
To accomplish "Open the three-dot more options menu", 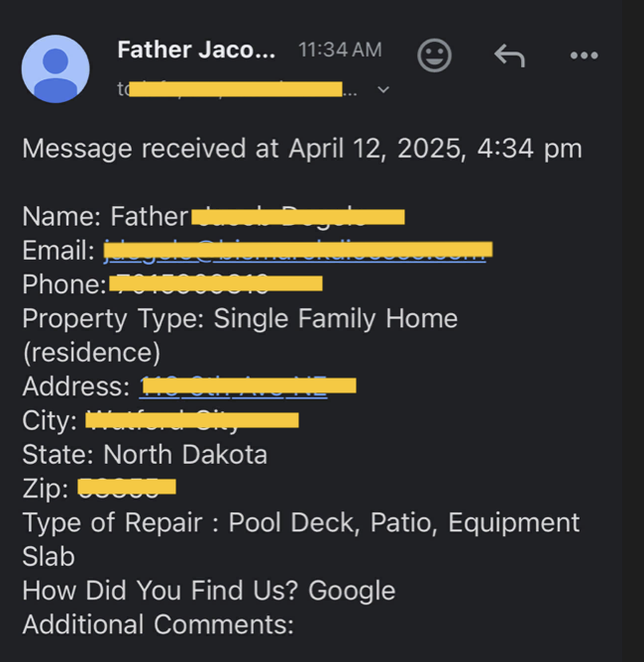I will (x=585, y=55).
